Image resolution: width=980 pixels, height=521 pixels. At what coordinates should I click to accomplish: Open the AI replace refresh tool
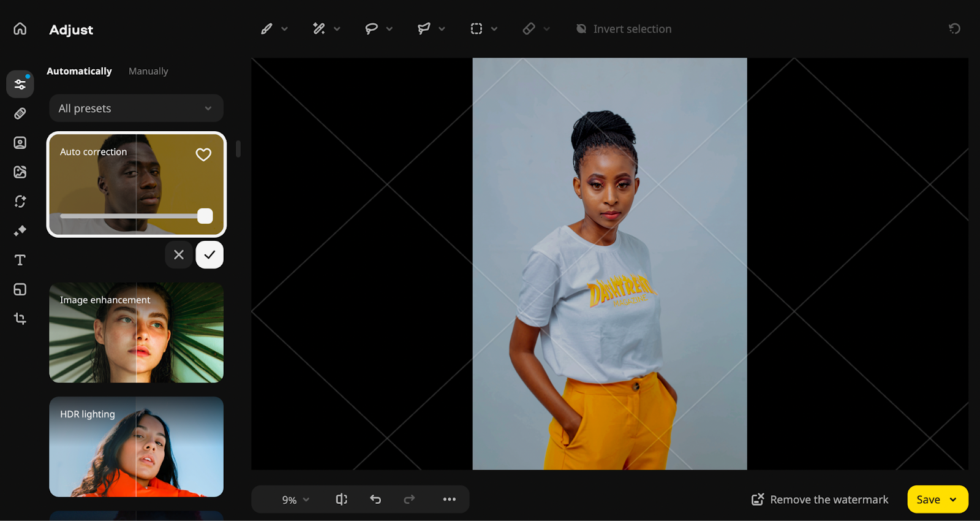coord(20,201)
